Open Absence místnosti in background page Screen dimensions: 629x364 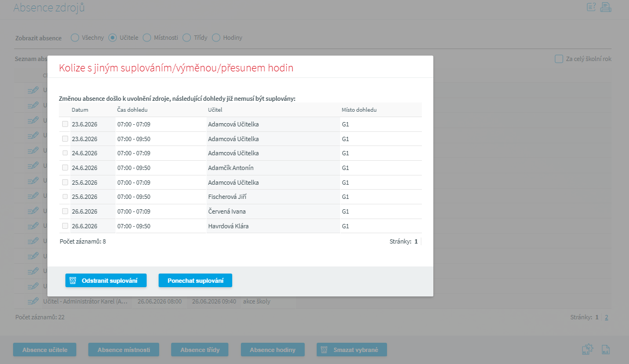(124, 350)
